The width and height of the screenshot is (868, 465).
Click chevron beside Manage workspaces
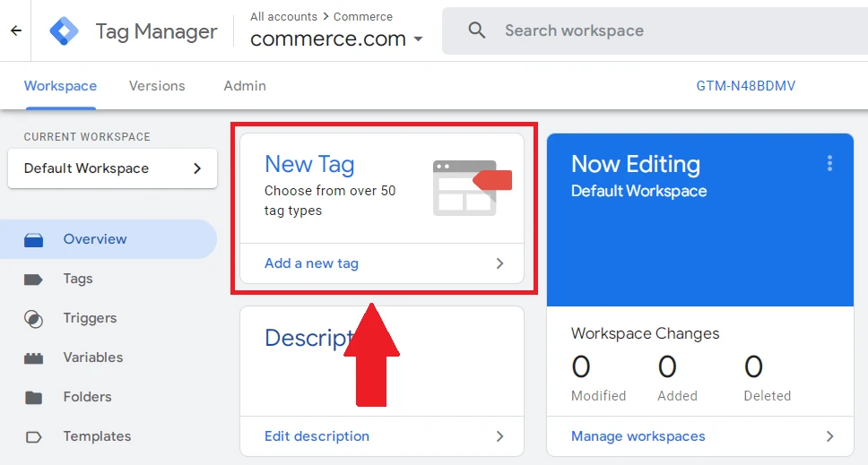point(829,436)
